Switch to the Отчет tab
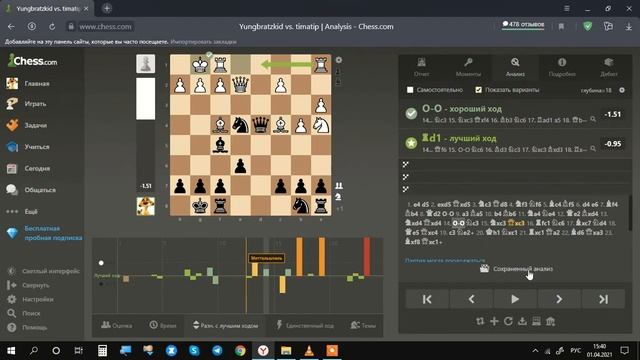The image size is (640, 360). coord(421,67)
